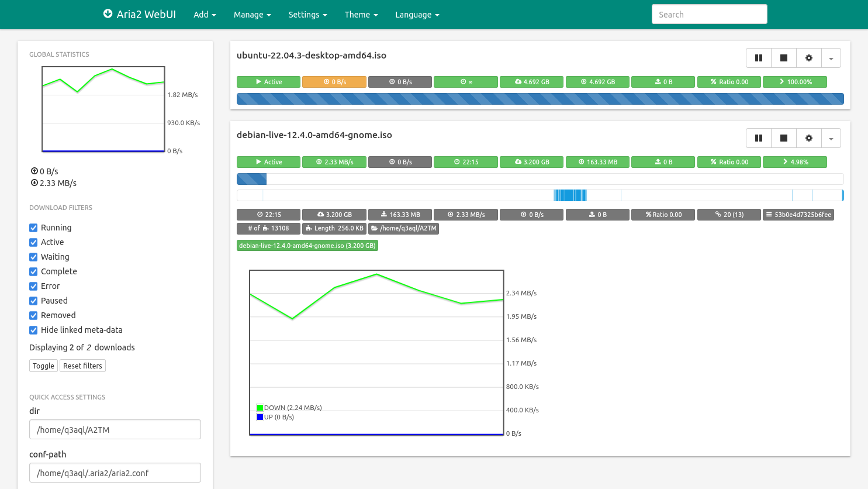This screenshot has width=868, height=489.
Task: Click the debian piece-map bitfield bar
Action: 540,195
